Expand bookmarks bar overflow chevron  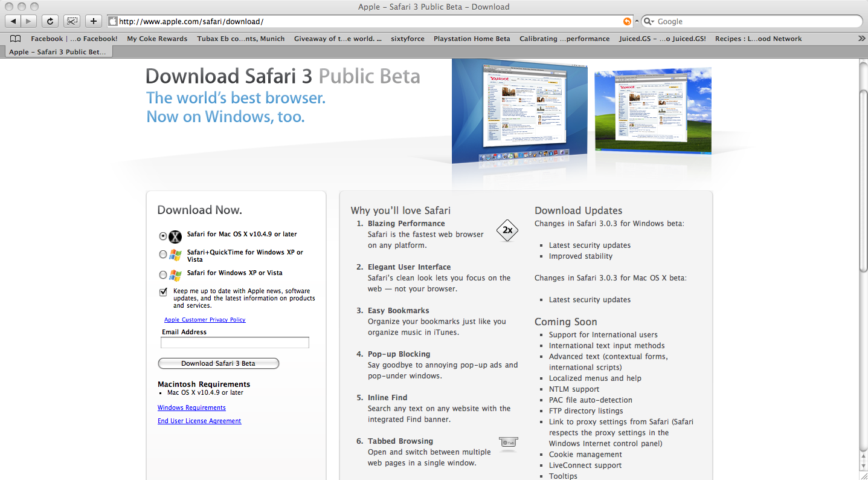(x=861, y=38)
